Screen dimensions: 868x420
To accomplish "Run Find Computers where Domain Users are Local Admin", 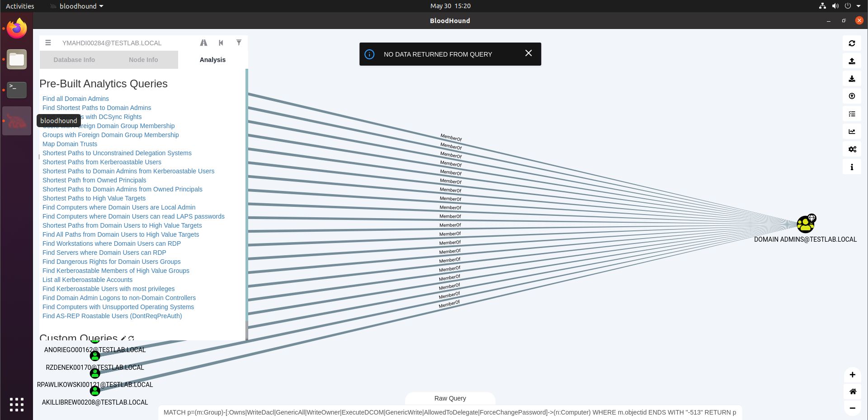I will click(x=119, y=207).
